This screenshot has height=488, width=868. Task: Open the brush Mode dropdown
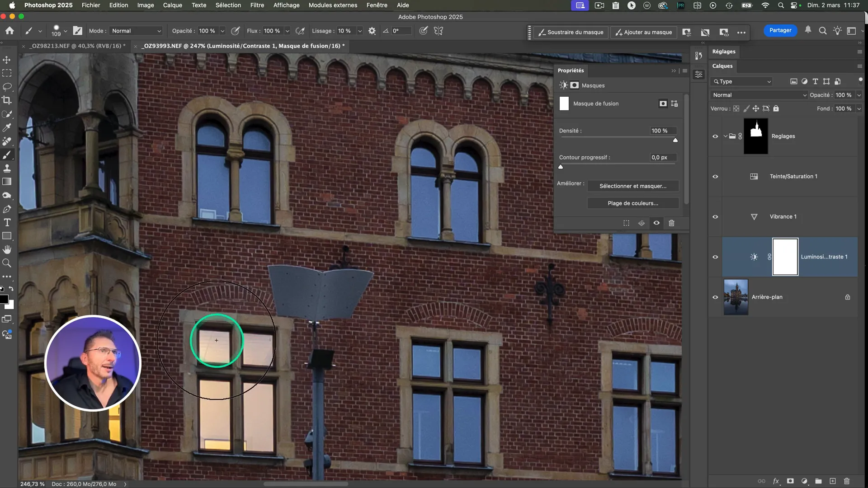click(136, 31)
